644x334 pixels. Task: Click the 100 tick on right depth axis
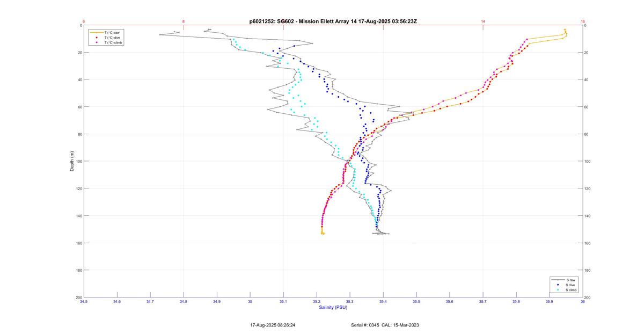[588, 161]
